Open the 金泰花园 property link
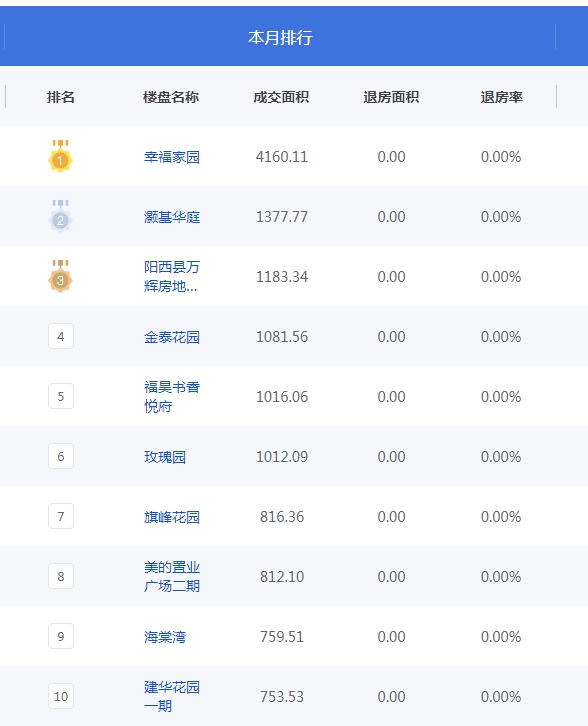The width and height of the screenshot is (588, 726). click(172, 337)
